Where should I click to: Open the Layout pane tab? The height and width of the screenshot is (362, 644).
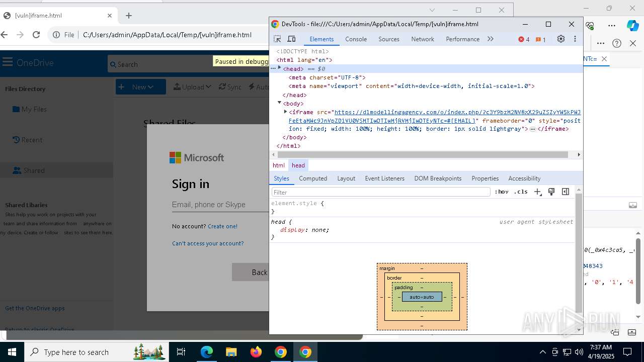pos(346,178)
